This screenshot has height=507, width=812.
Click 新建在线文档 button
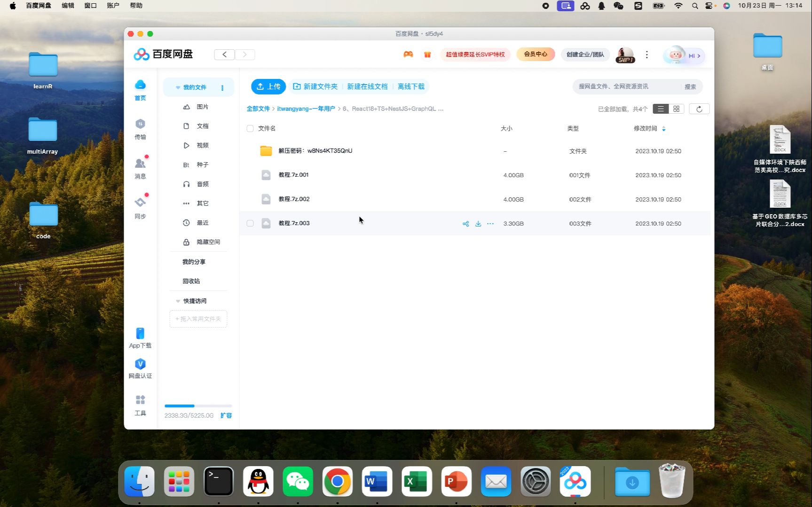(367, 87)
